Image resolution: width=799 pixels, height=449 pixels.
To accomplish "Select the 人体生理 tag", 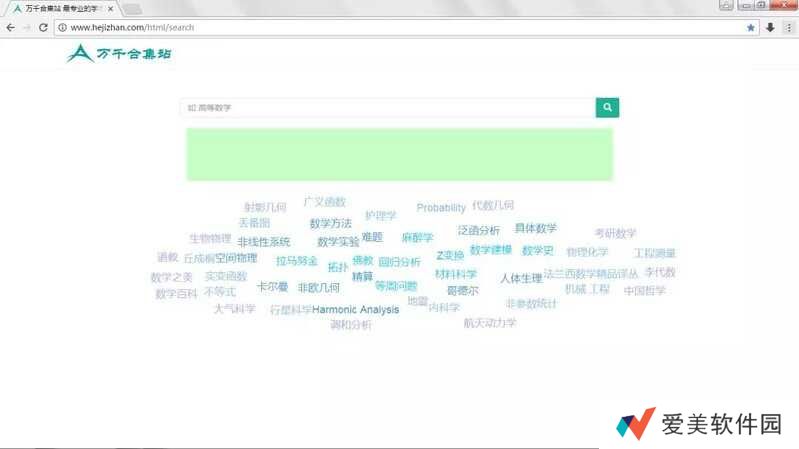I will [x=521, y=278].
